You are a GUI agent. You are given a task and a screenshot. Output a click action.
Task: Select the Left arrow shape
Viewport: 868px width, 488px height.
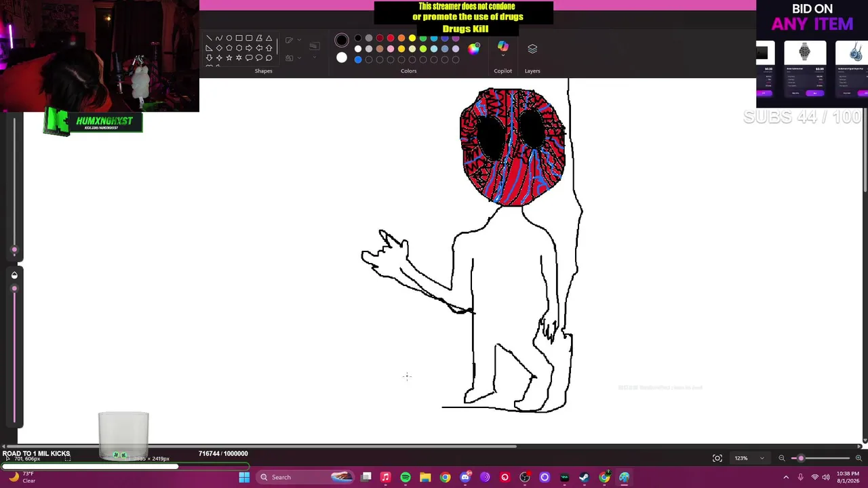[259, 48]
